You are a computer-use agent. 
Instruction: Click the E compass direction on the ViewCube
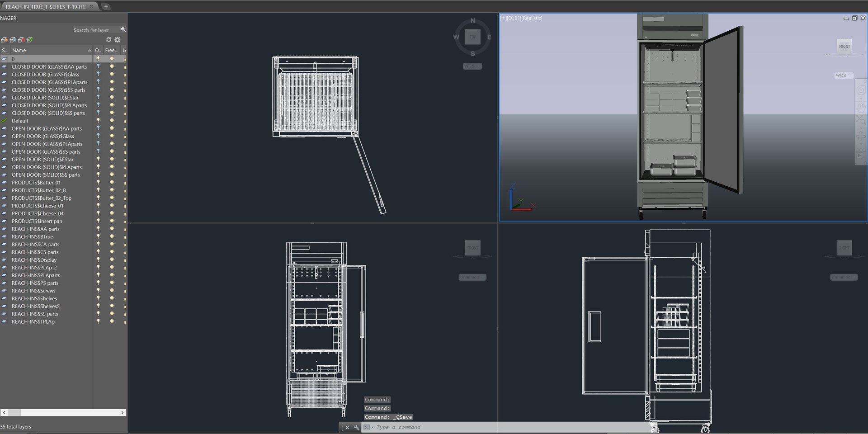(489, 37)
